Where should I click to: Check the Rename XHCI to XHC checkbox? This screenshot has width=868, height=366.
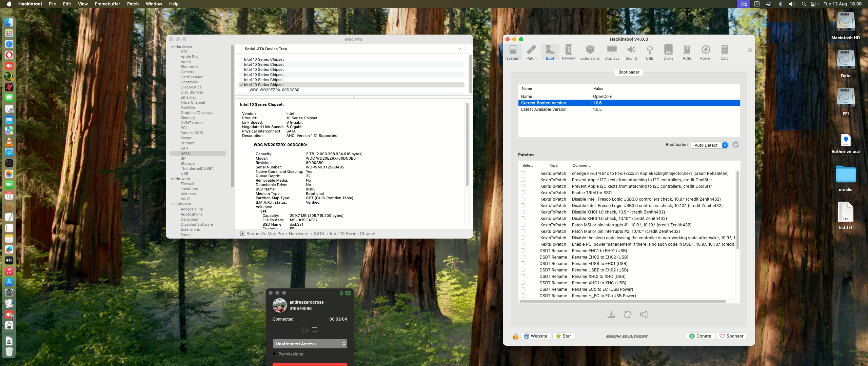coord(523,276)
